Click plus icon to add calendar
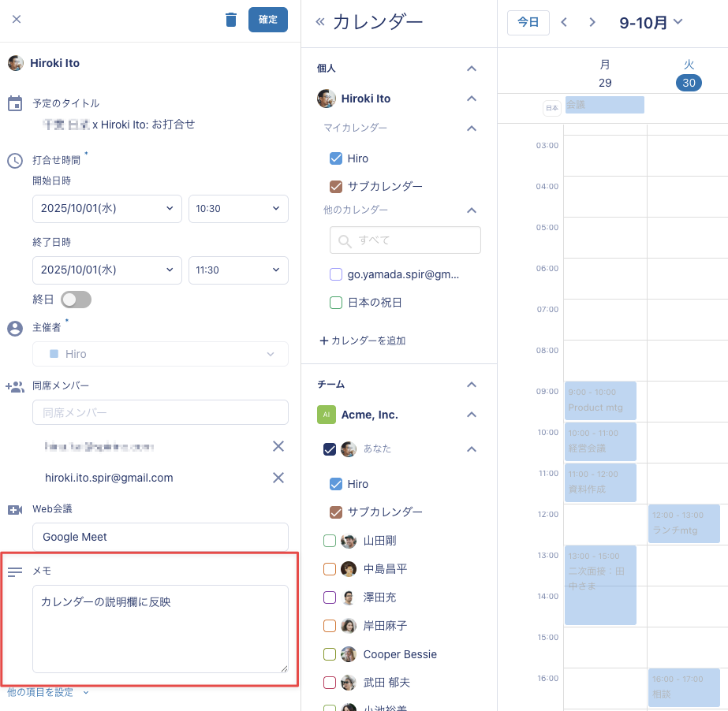728x711 pixels. coord(323,341)
